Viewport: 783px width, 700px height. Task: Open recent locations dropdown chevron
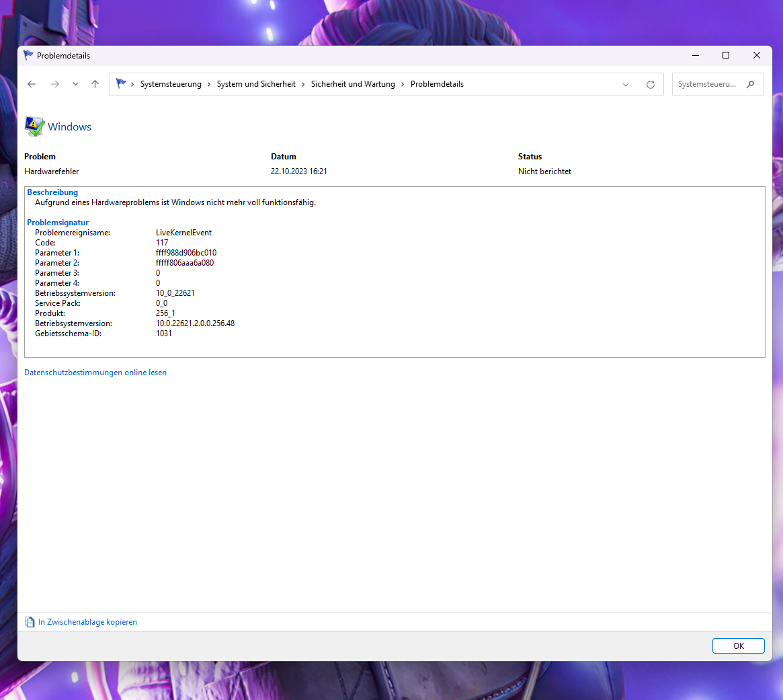pos(75,84)
